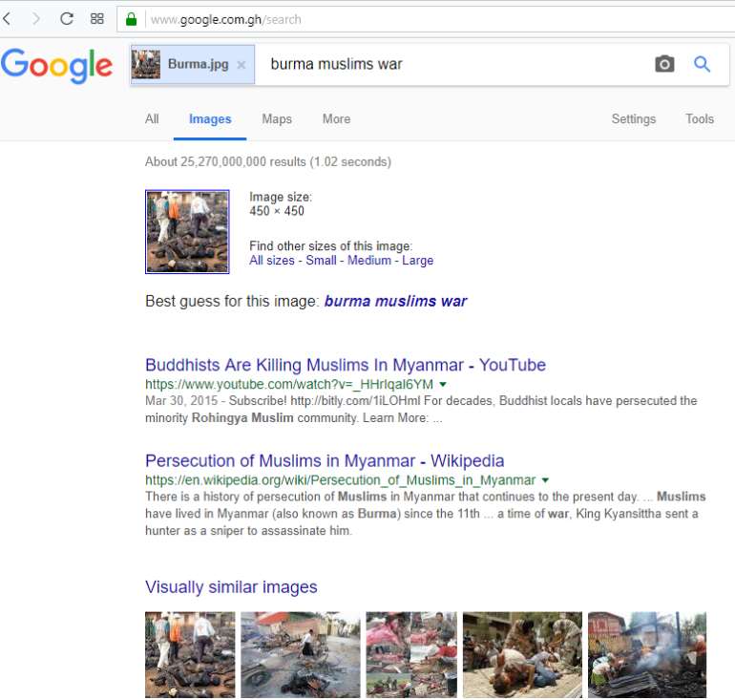Switch to the Maps tab

[277, 119]
